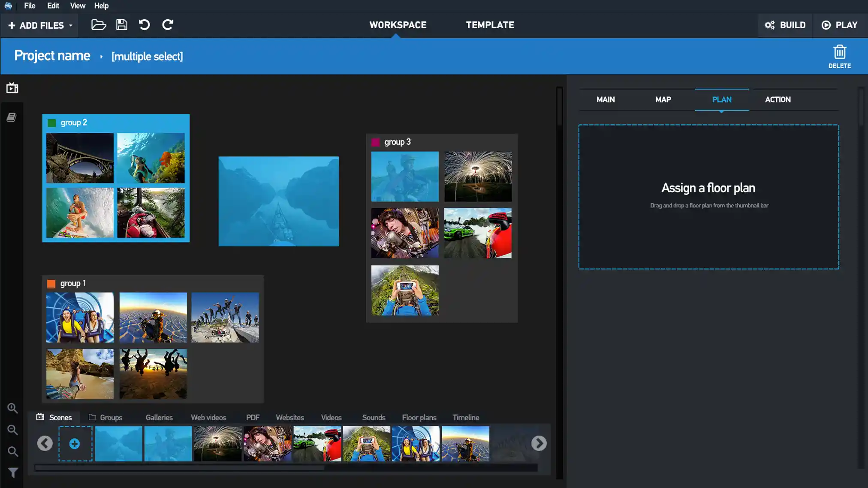The image size is (868, 488).
Task: Click the group 3 title label
Action: tap(398, 142)
